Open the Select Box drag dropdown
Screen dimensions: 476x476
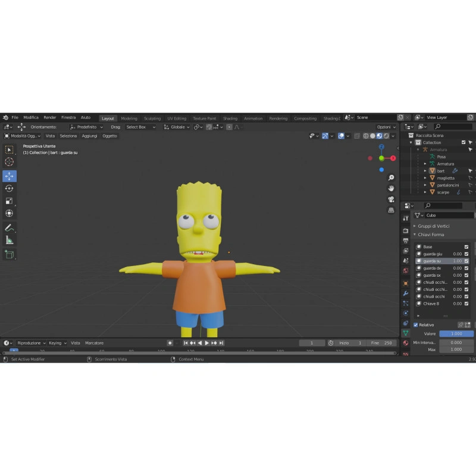(x=140, y=127)
